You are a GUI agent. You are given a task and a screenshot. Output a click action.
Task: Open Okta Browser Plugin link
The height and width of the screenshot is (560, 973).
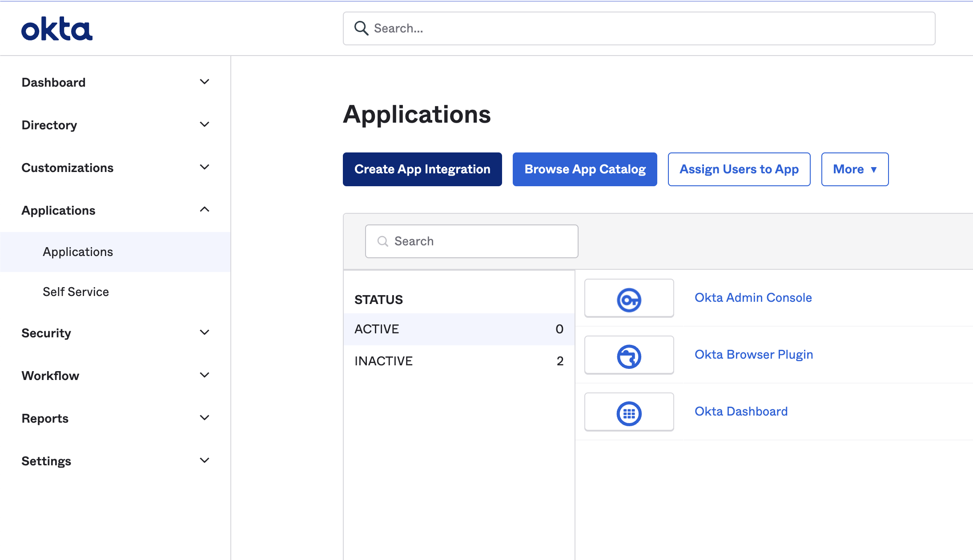tap(754, 355)
